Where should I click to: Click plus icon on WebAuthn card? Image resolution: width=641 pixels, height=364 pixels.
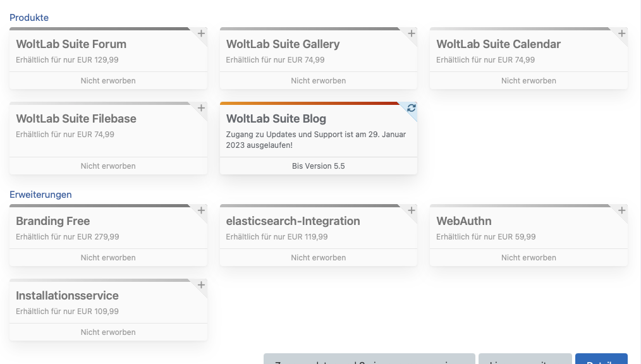[x=622, y=210]
